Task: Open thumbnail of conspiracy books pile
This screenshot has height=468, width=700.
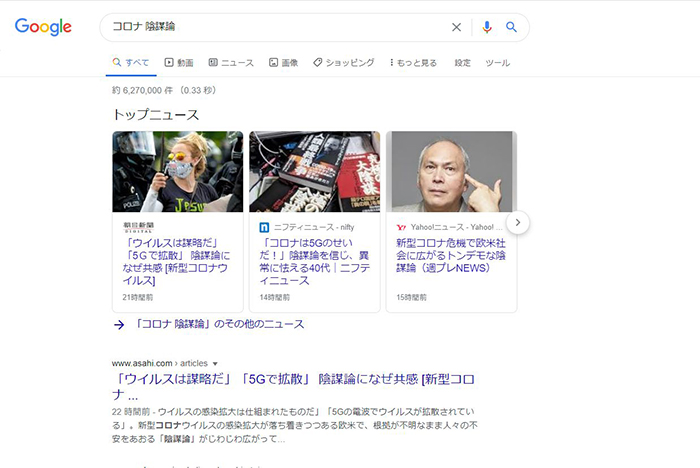Action: coord(315,171)
